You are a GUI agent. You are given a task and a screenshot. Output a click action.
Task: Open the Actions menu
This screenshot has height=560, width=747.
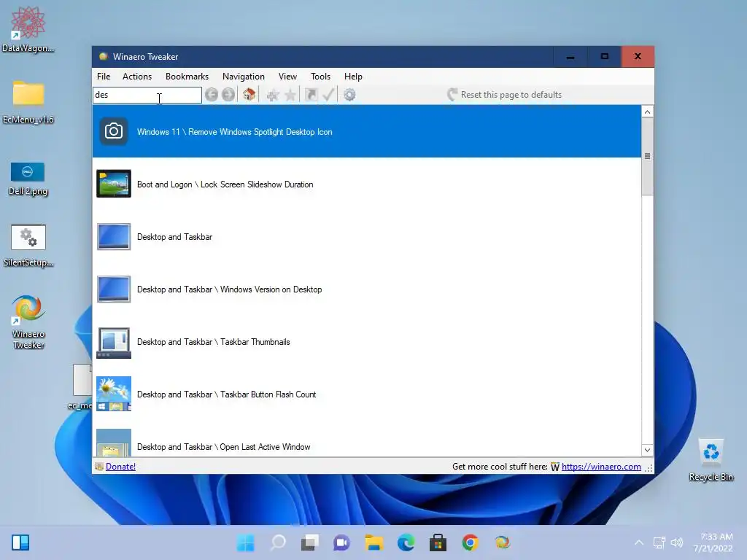(x=137, y=76)
